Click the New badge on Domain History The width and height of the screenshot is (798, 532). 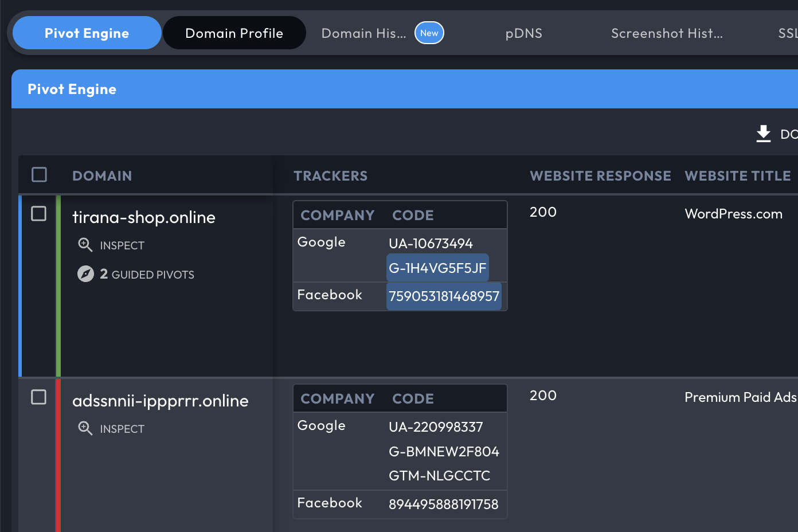coord(429,33)
